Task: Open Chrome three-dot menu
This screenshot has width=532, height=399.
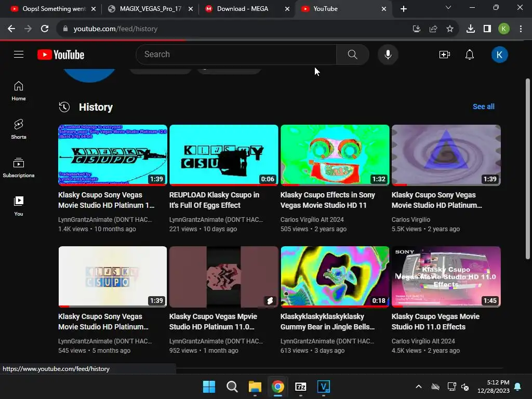Action: tap(521, 29)
